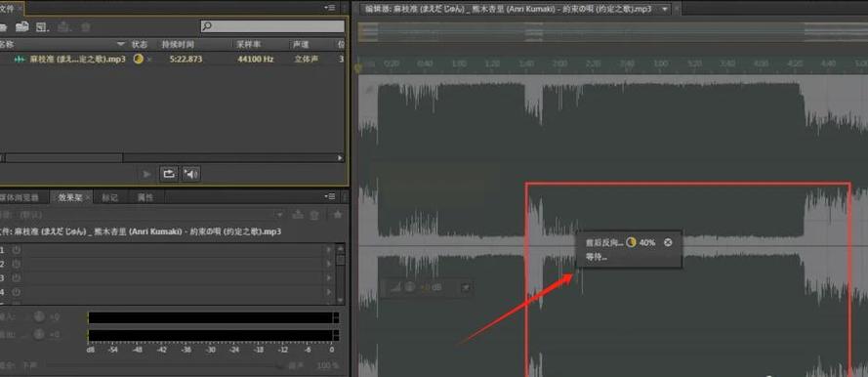This screenshot has width=868, height=377.
Task: Toggle power for effect slot 3
Action: (x=17, y=278)
